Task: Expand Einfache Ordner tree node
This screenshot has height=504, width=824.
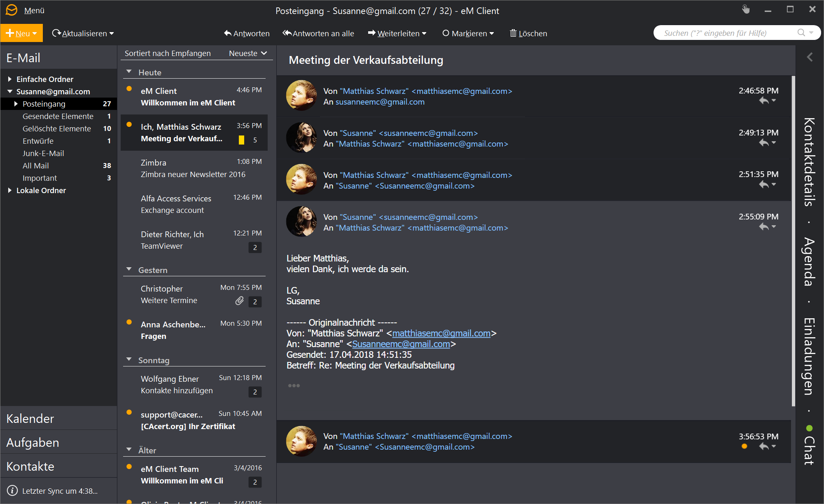Action: click(x=9, y=79)
